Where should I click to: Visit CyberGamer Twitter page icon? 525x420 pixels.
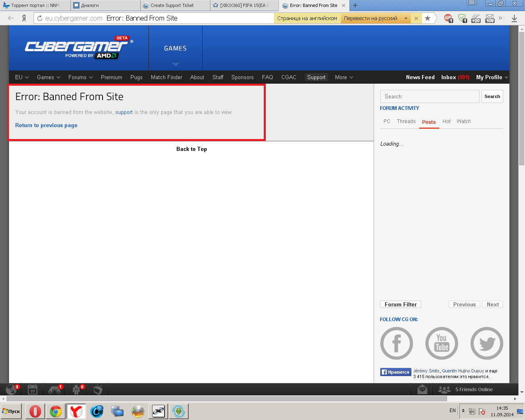click(x=487, y=343)
